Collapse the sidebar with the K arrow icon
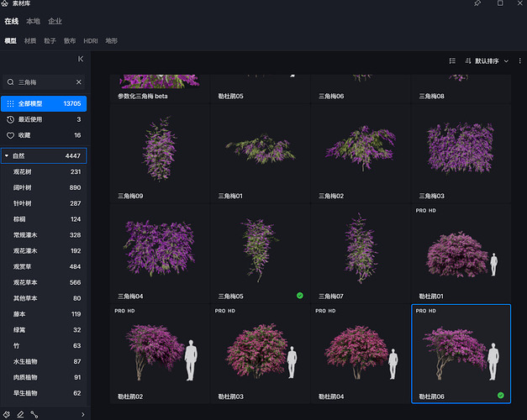This screenshot has height=420, width=527. coord(81,59)
